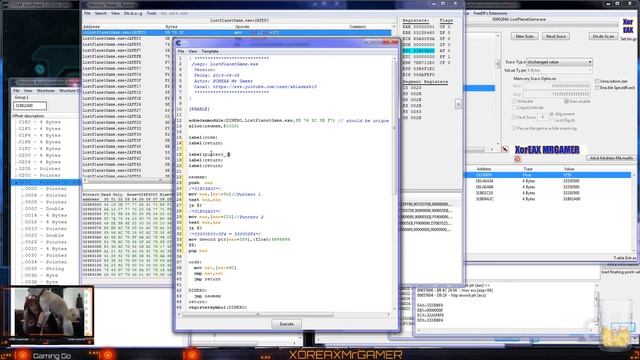This screenshot has height=360, width=640.
Task: Click the Execute button in script editor
Action: [286, 324]
